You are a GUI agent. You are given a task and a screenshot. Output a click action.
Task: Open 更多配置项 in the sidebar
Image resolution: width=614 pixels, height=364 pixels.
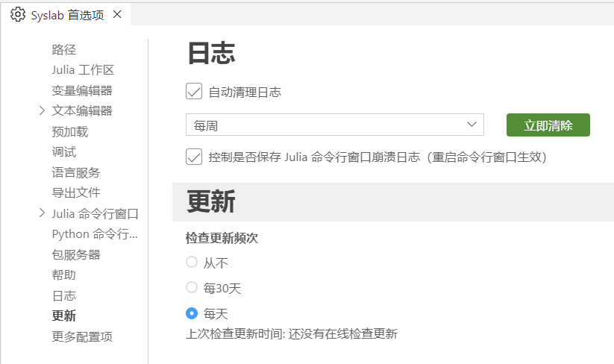(x=82, y=336)
